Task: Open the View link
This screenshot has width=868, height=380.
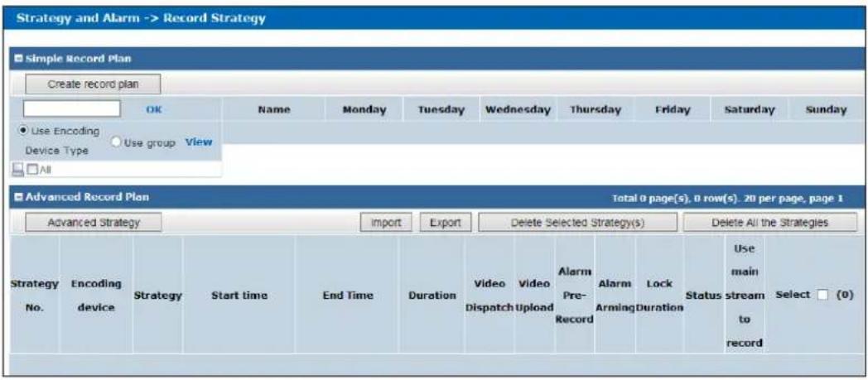Action: (x=199, y=142)
